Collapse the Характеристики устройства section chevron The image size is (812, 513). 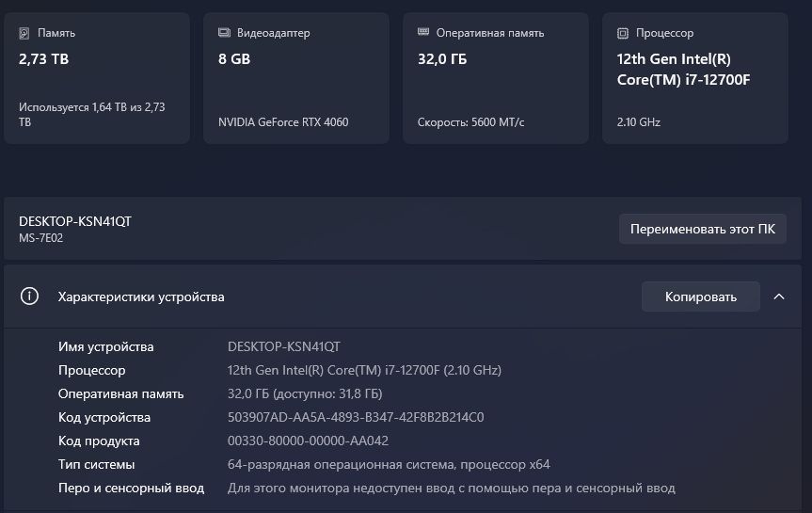click(x=779, y=297)
